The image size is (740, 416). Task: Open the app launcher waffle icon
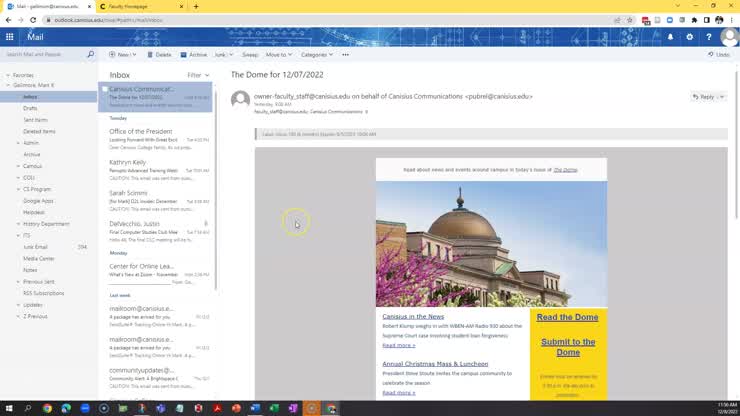tap(9, 37)
